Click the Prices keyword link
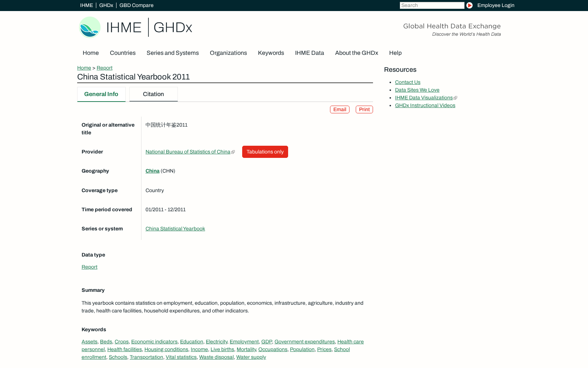This screenshot has width=588, height=368. pyautogui.click(x=324, y=349)
